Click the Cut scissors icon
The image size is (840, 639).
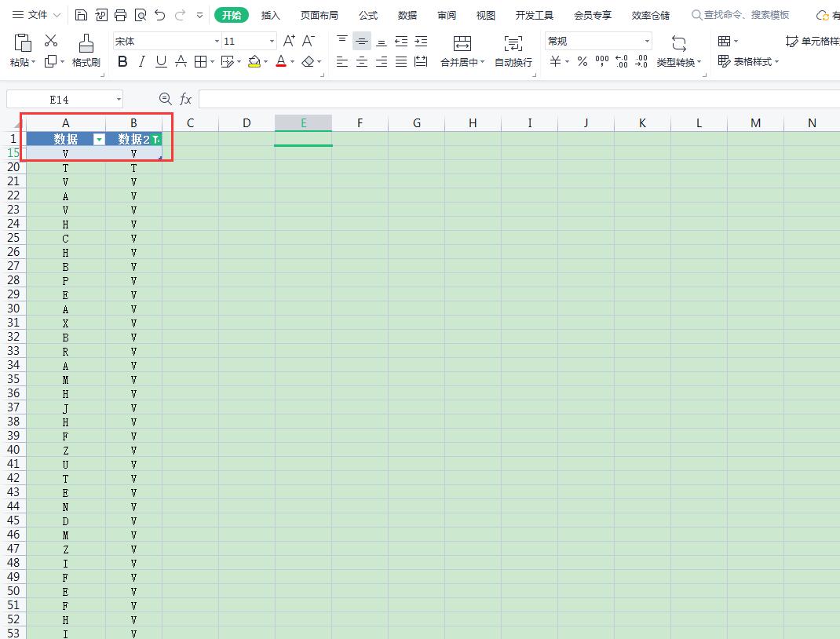(51, 40)
